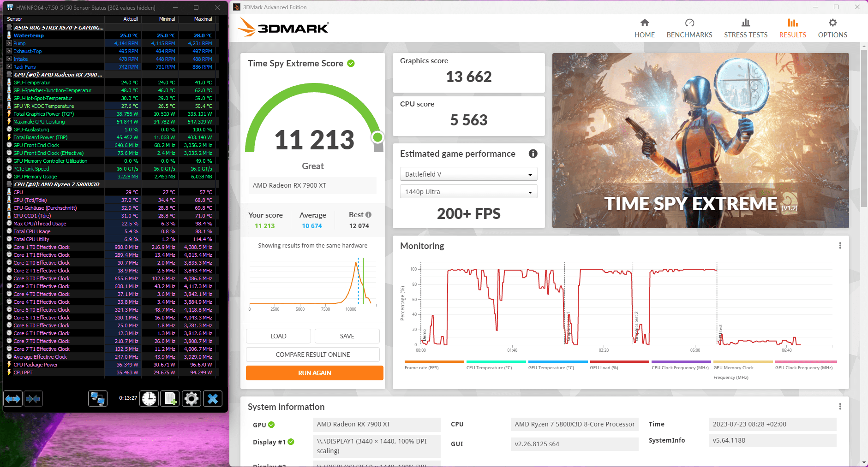868x467 pixels.
Task: Click the Minimal column header
Action: [160, 19]
